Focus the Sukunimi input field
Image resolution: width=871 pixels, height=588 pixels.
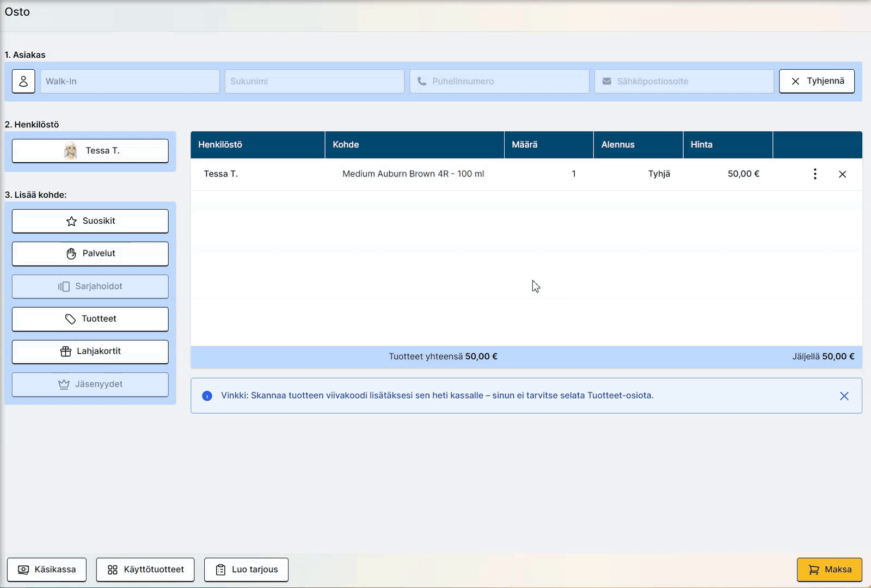[x=314, y=81]
